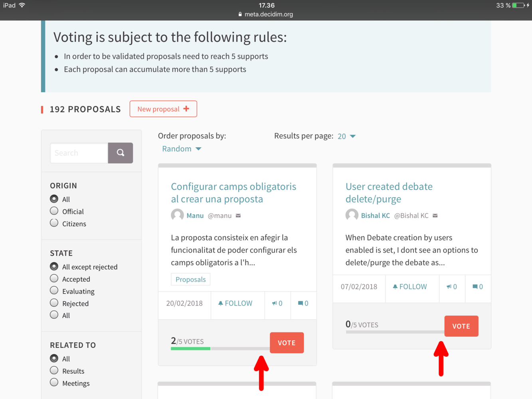The height and width of the screenshot is (399, 532).
Task: Choose Meetings under Related To
Action: point(54,383)
